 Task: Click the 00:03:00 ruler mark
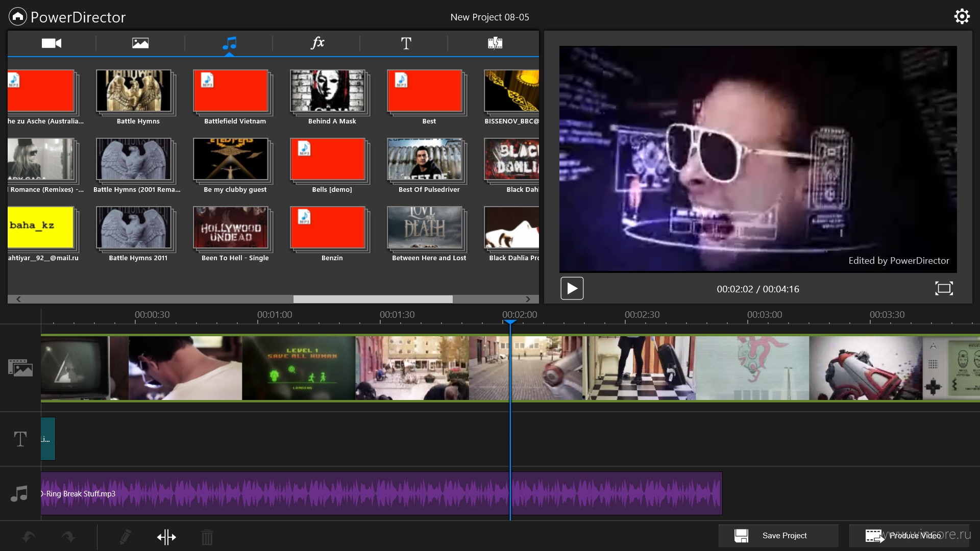(x=765, y=315)
